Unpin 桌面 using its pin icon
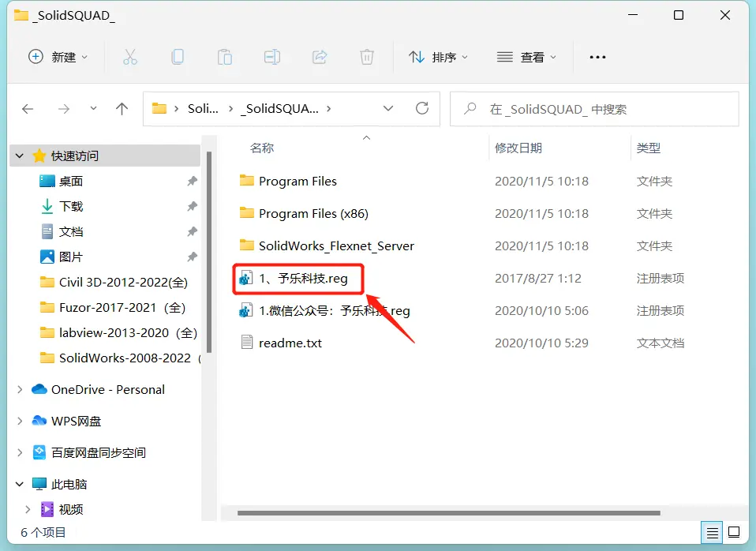This screenshot has height=551, width=756. (192, 181)
